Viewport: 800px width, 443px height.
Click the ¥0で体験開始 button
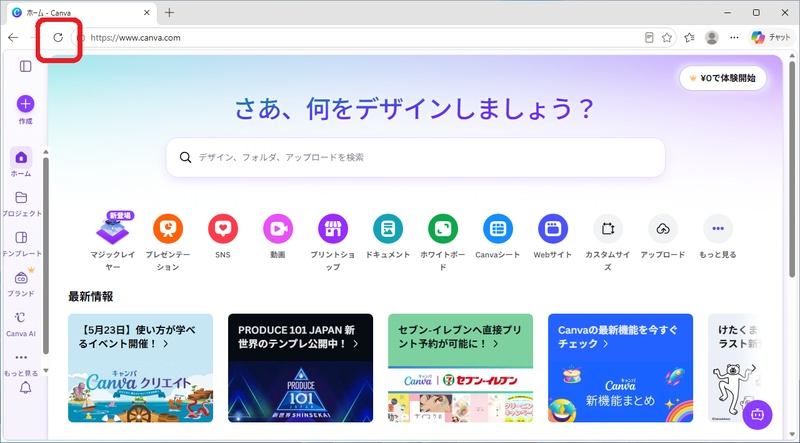tap(723, 78)
